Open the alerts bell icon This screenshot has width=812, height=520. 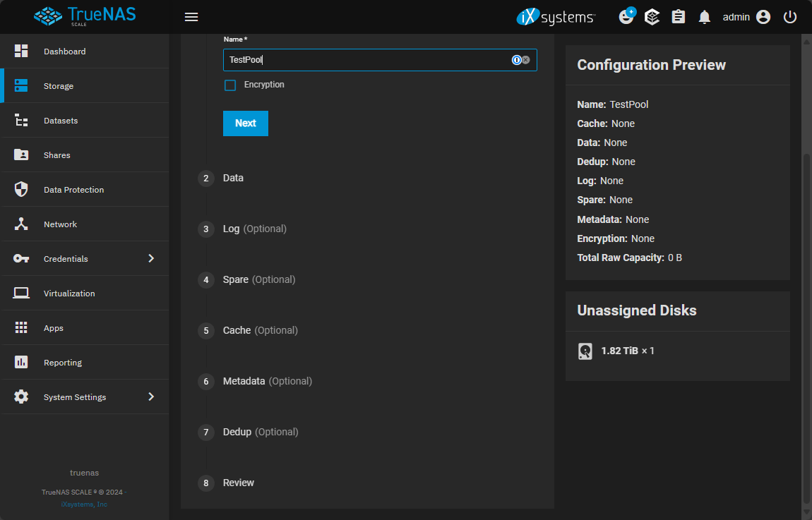(704, 17)
